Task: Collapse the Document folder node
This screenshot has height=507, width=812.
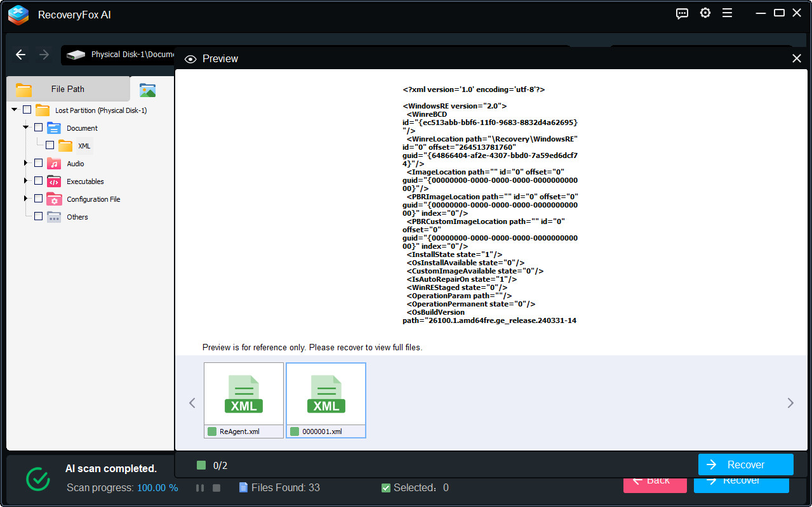Action: [x=26, y=128]
